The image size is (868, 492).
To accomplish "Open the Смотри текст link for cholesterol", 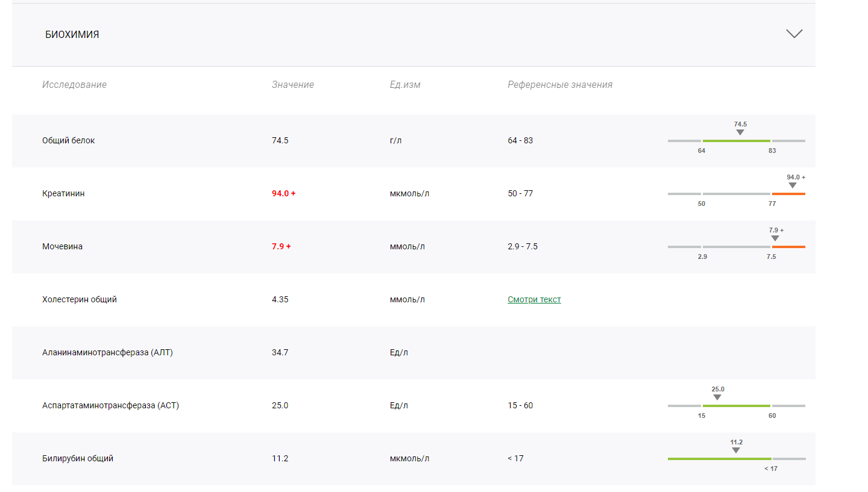I will (534, 299).
